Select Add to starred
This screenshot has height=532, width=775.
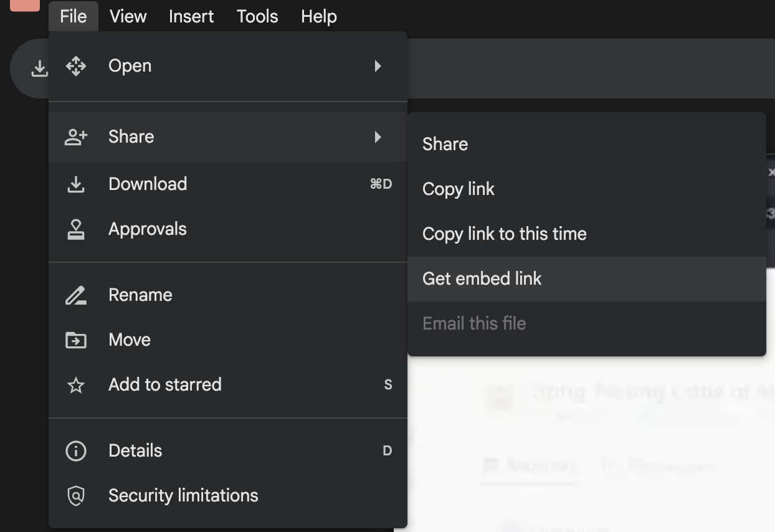click(x=228, y=385)
